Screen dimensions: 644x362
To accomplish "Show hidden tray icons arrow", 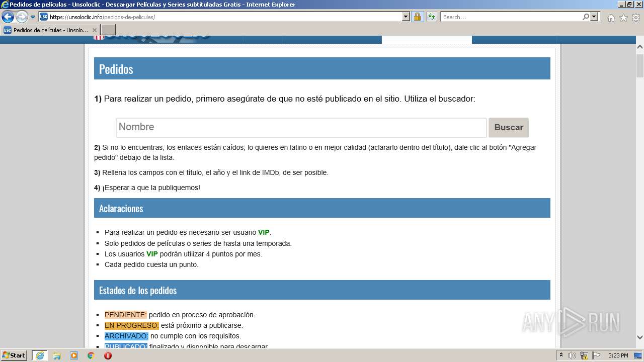I will coord(561,355).
